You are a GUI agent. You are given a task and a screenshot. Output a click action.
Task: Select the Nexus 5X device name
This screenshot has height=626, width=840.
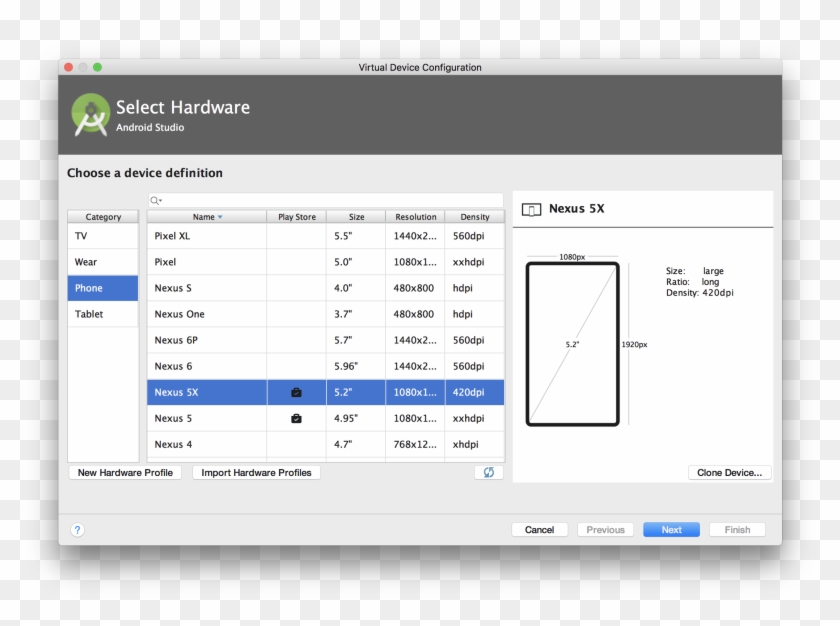pos(176,393)
